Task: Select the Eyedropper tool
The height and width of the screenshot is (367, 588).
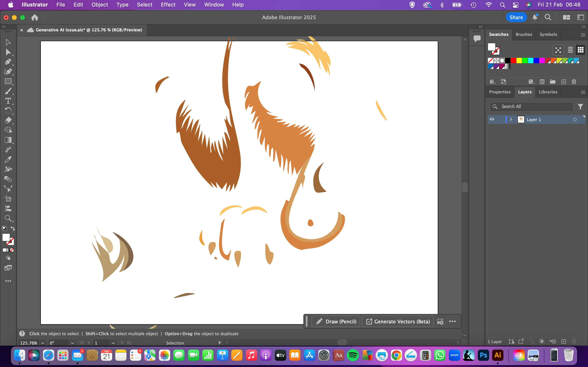Action: point(8,159)
